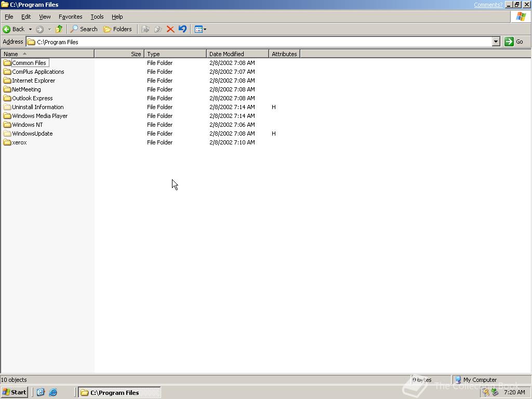Click the Copy To toolbar icon
Screen dimensions: 532x399
point(158,29)
